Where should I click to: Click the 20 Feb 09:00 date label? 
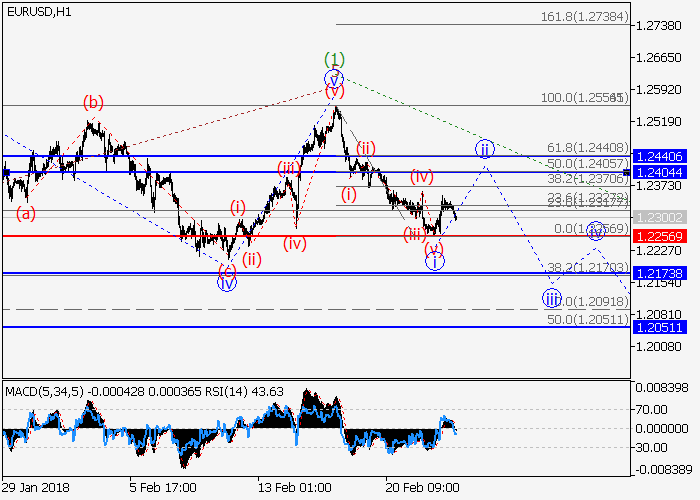422,488
